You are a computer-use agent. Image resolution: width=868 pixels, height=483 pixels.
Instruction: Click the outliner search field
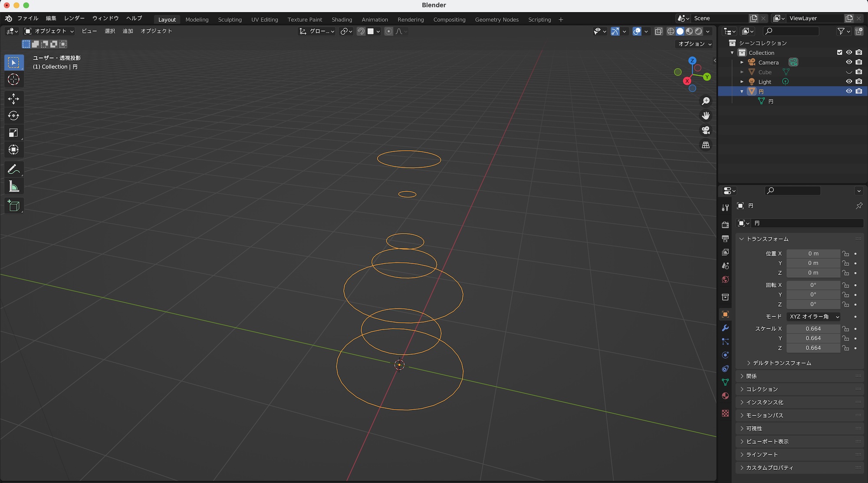(x=792, y=31)
